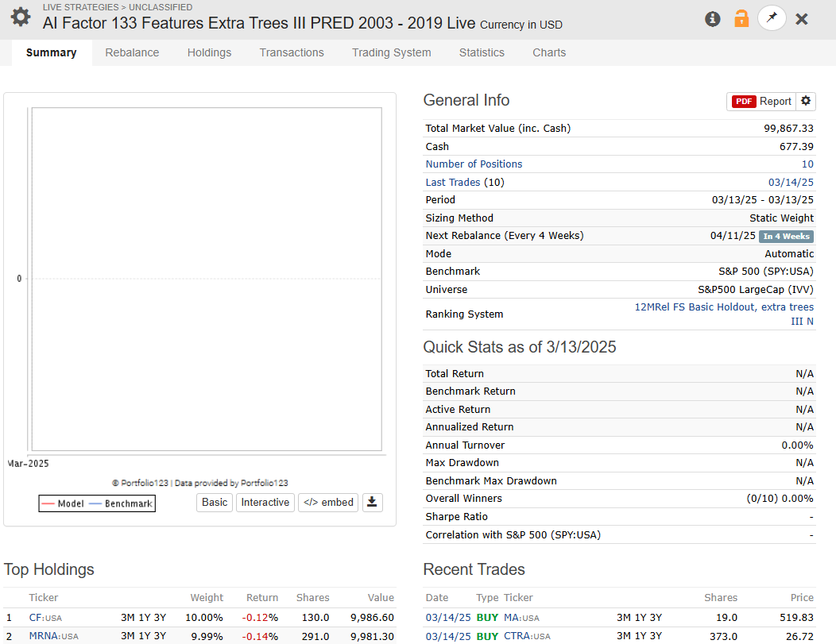
Task: Show the 3M chart for MA:USA
Action: tap(624, 618)
